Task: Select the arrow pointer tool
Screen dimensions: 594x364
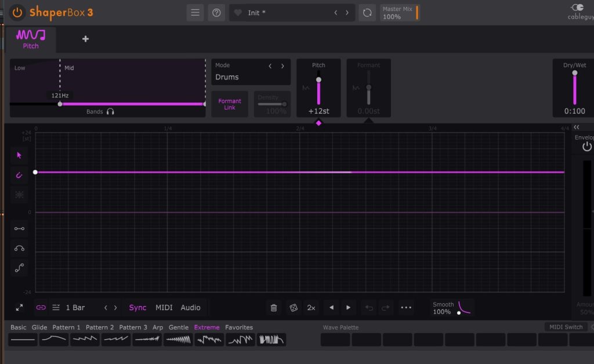Action: pos(19,155)
